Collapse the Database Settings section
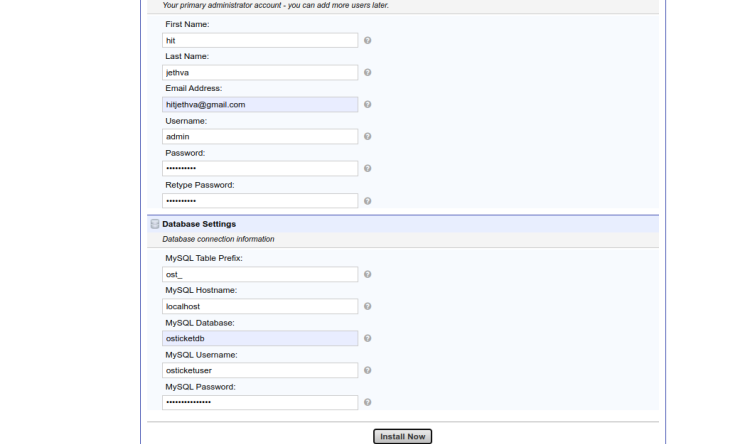Viewport: 740px width, 444px height. 155,224
